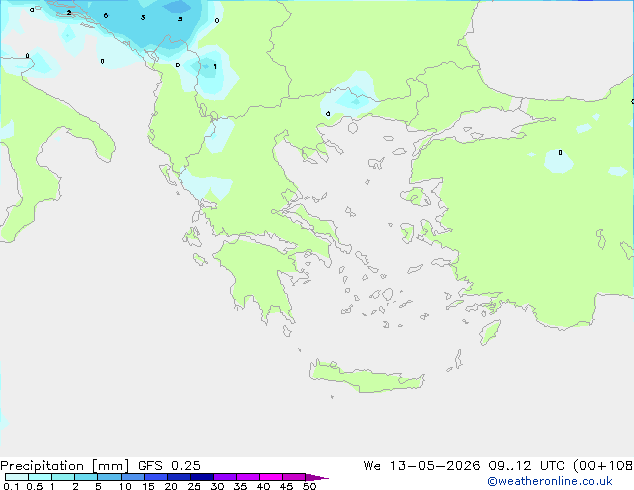Viewport: 634px width, 490px height.
Task: Click the legend label "0.1"
Action: (x=11, y=486)
